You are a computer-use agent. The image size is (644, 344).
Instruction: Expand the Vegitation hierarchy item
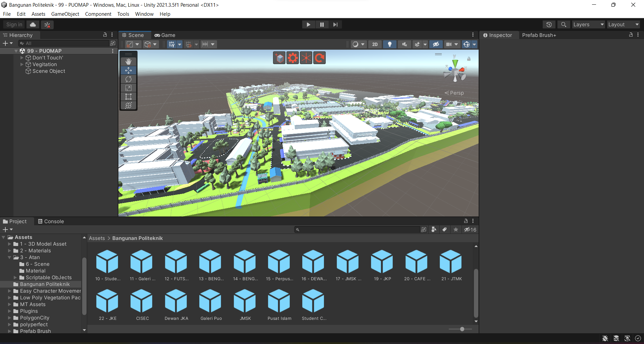point(22,64)
